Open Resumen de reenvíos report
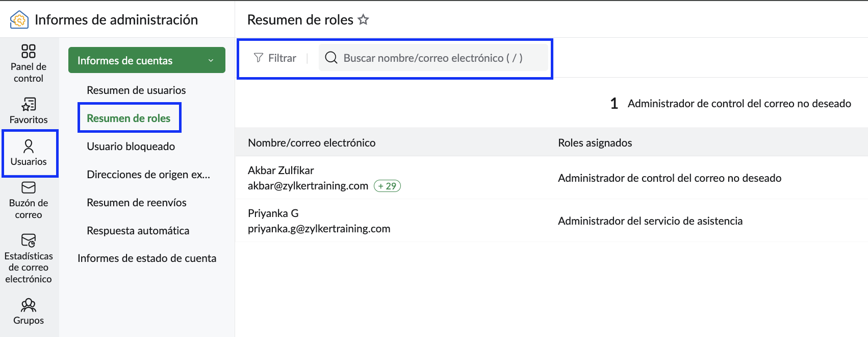Image resolution: width=868 pixels, height=337 pixels. pos(137,202)
